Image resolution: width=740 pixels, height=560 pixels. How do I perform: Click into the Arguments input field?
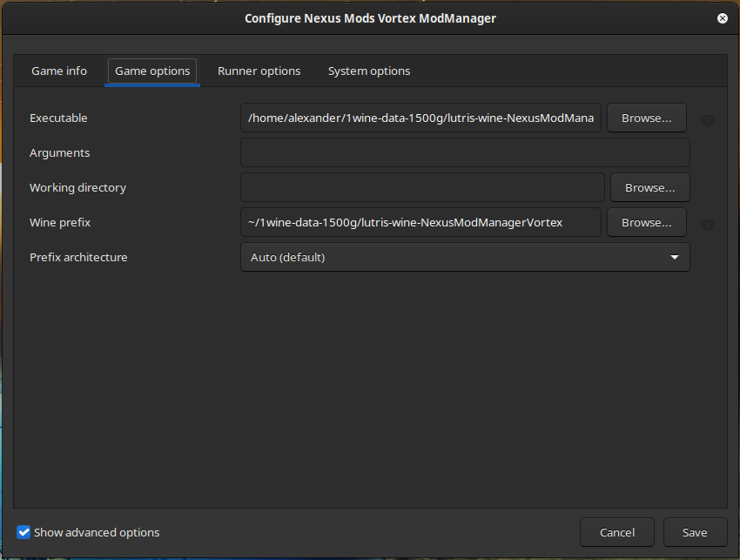[x=465, y=152]
